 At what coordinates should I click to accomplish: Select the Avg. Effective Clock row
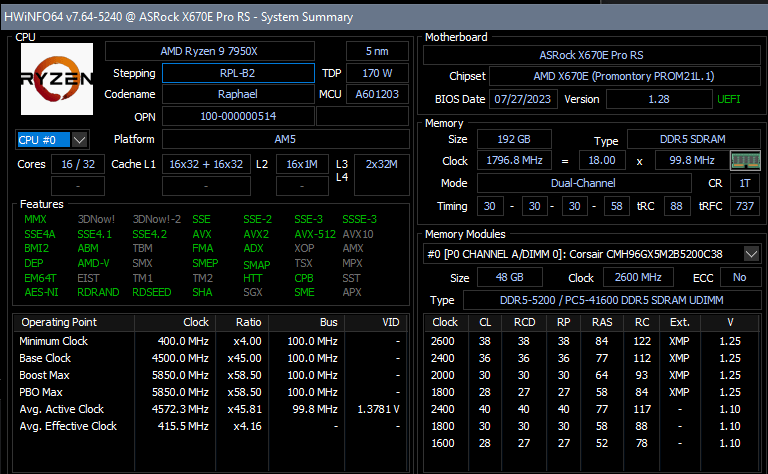(x=210, y=426)
